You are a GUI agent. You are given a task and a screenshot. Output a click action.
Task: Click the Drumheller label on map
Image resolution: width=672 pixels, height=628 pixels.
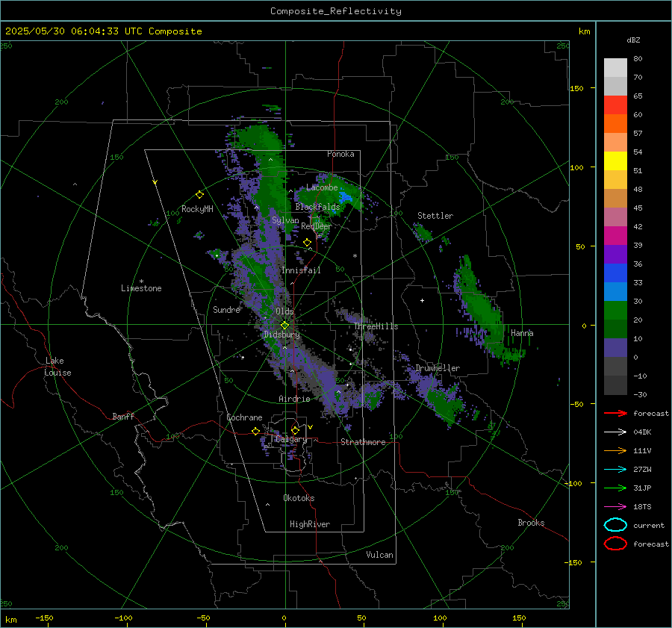click(x=438, y=368)
